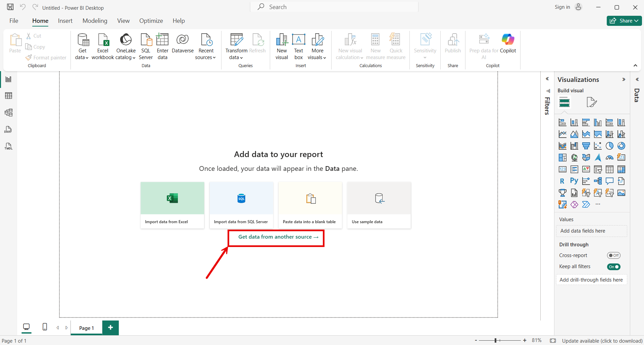Open Model view from the sidebar

tap(8, 112)
